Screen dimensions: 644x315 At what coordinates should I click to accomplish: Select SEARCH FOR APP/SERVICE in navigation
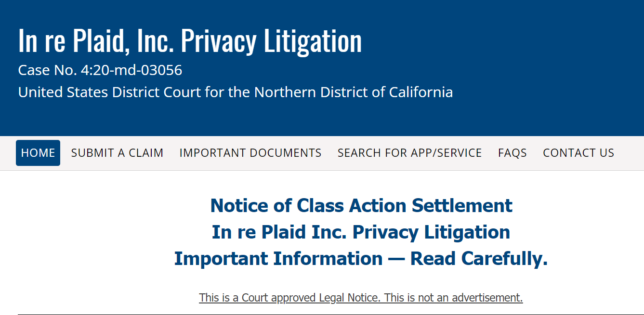point(409,153)
